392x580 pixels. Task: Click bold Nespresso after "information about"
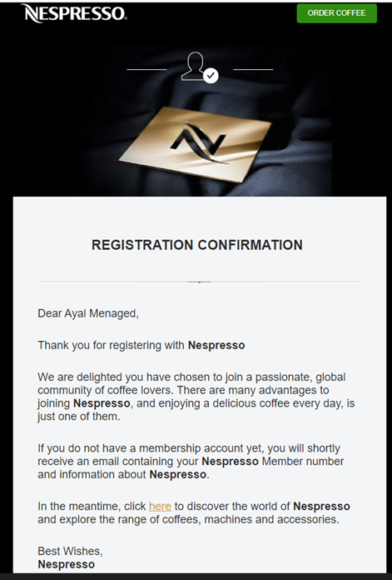tap(178, 474)
